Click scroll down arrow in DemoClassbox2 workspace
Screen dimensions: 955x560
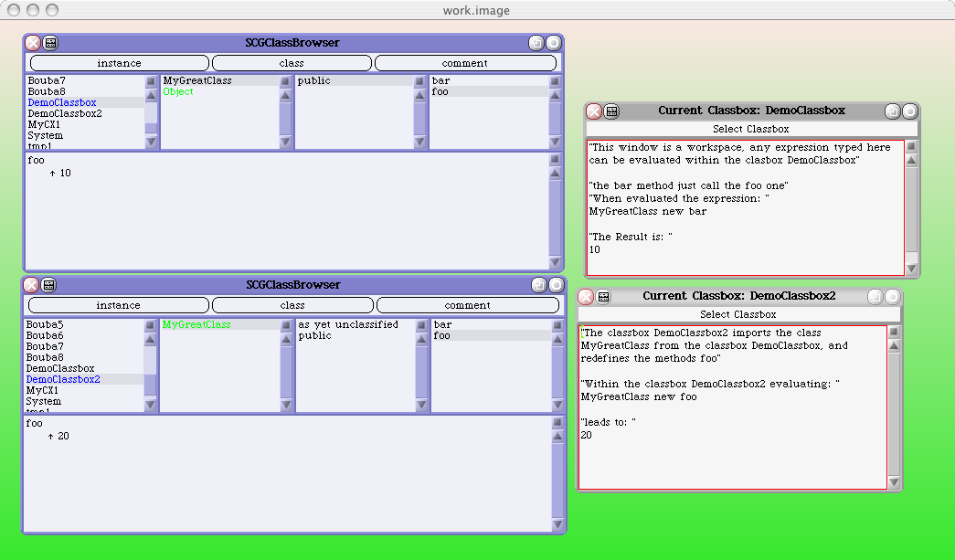(x=894, y=482)
